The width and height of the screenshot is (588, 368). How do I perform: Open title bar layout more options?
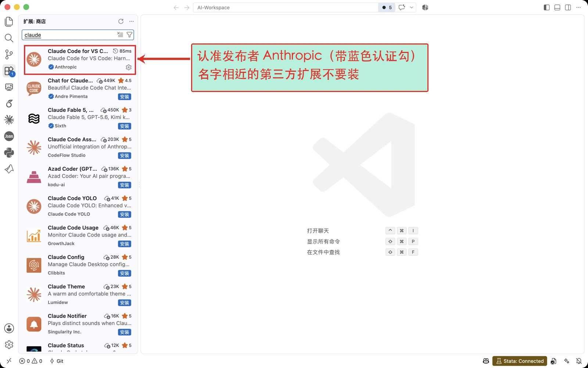(x=578, y=7)
